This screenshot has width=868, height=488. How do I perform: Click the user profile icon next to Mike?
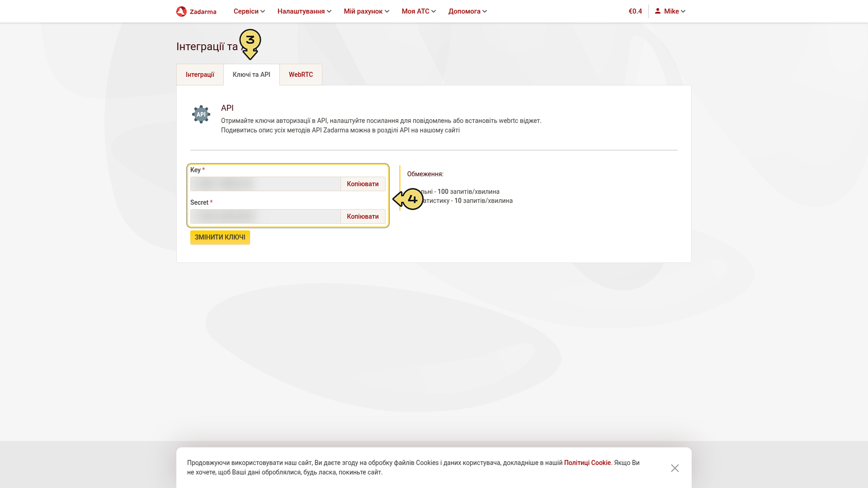[658, 11]
